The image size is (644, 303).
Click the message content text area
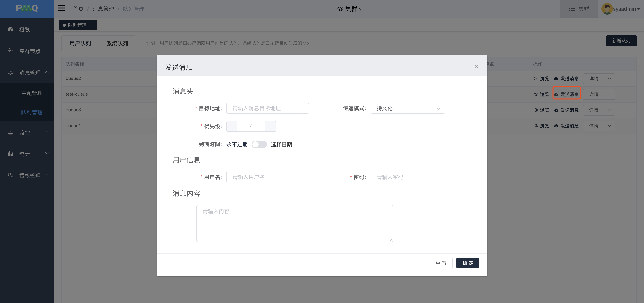295,224
